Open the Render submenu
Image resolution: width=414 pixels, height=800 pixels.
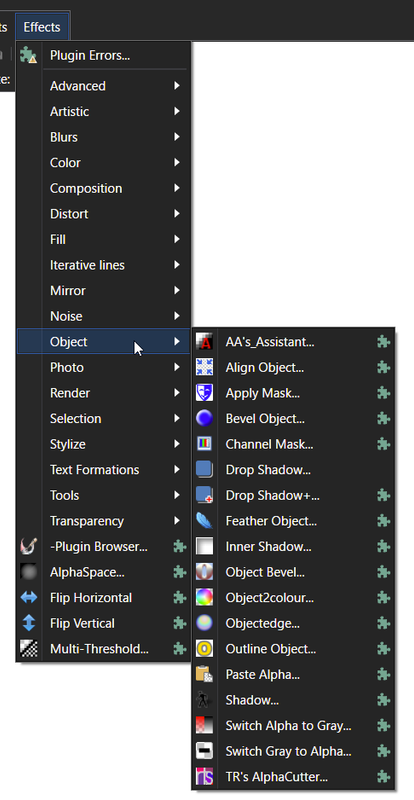(x=103, y=393)
